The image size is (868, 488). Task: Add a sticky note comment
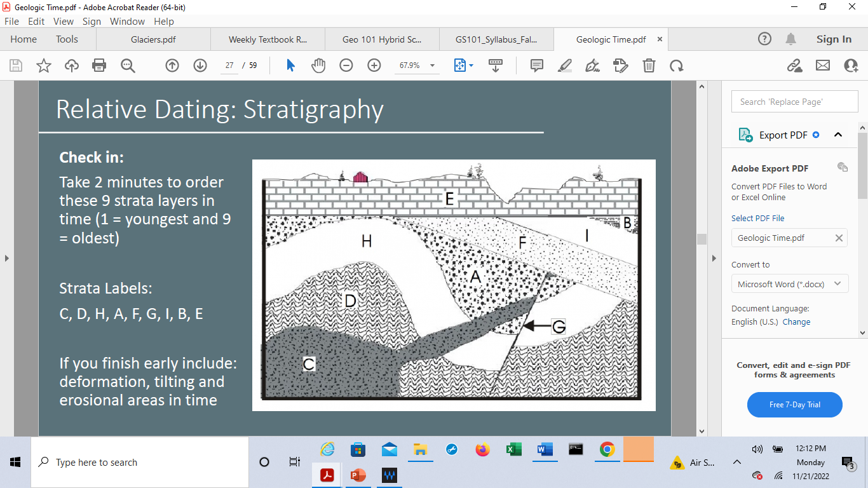tap(536, 65)
